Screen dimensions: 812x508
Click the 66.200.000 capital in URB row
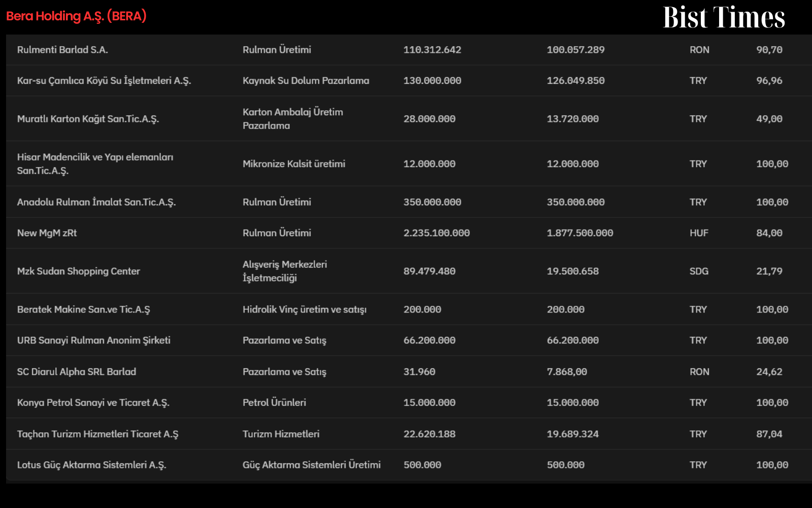click(x=429, y=341)
